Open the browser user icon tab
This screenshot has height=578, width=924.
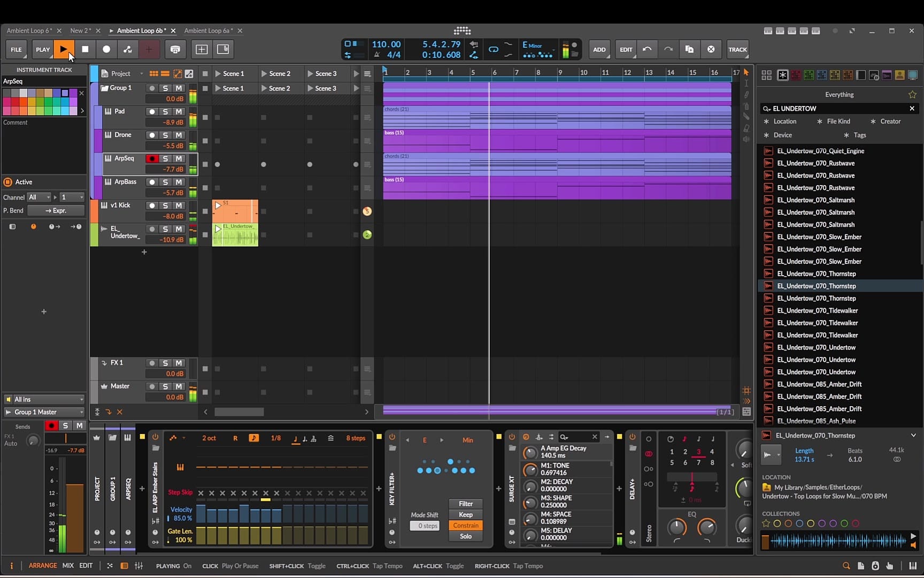(900, 75)
